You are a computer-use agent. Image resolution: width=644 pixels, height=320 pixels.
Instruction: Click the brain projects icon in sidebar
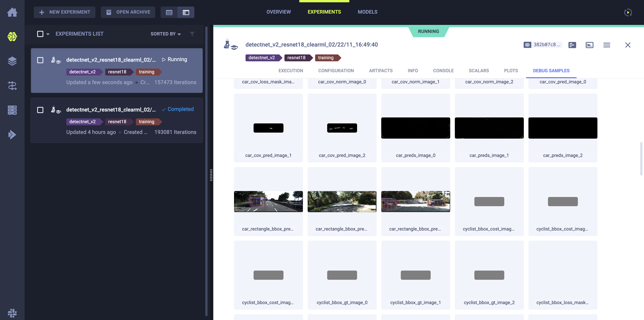point(12,36)
